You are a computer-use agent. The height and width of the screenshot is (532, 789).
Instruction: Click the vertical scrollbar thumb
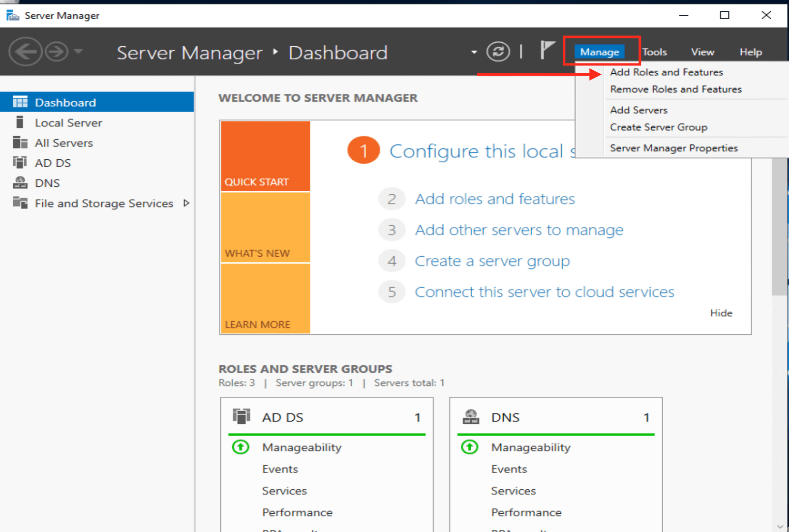[x=779, y=226]
